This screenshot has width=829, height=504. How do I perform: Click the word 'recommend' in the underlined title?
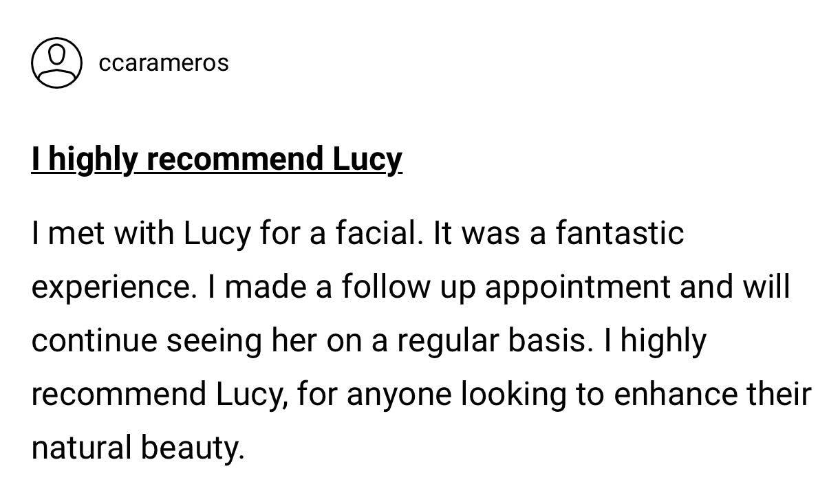235,160
